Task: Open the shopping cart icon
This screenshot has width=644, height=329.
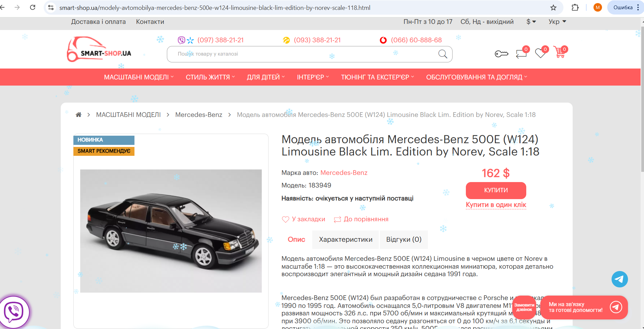Action: [x=559, y=53]
